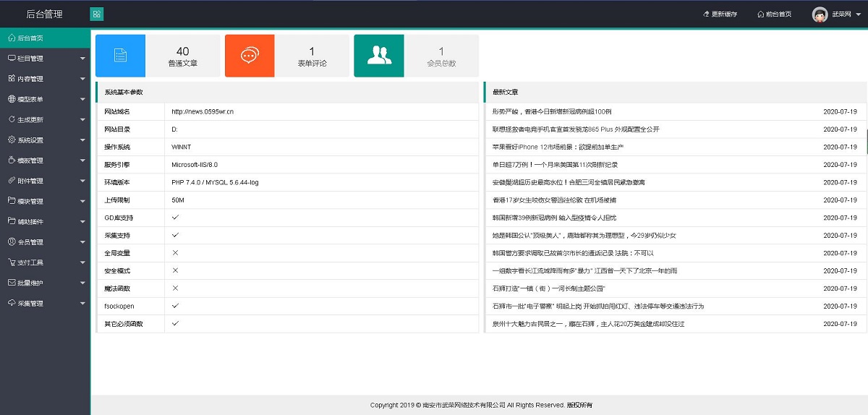The width and height of the screenshot is (868, 415).
Task: Open the 武荣网 user dropdown arrow
Action: tap(858, 14)
